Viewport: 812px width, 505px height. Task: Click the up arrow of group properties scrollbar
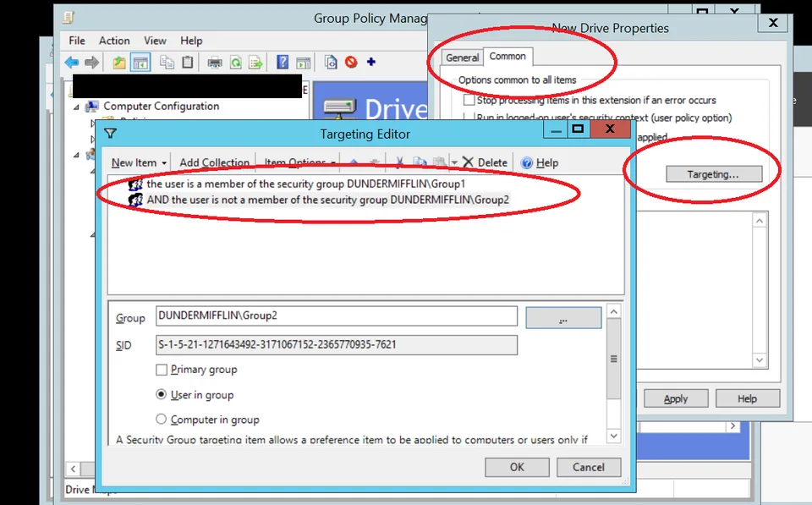(614, 312)
